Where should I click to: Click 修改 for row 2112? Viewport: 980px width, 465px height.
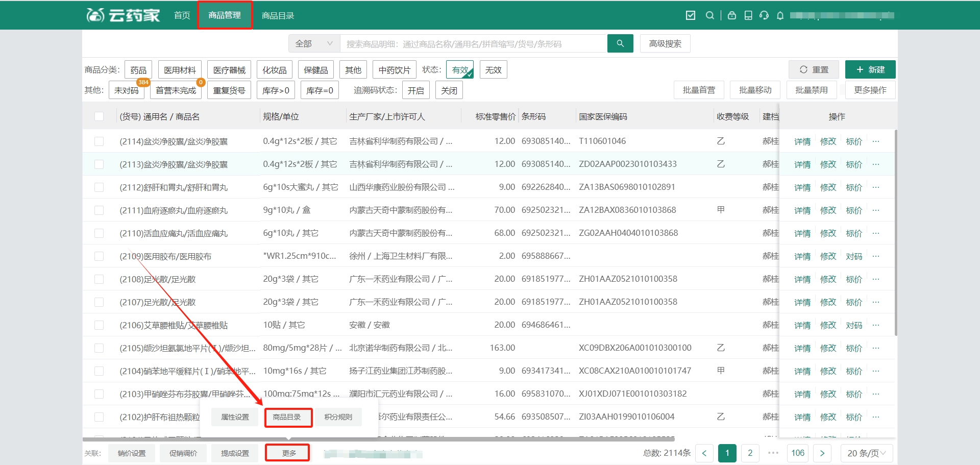click(828, 187)
